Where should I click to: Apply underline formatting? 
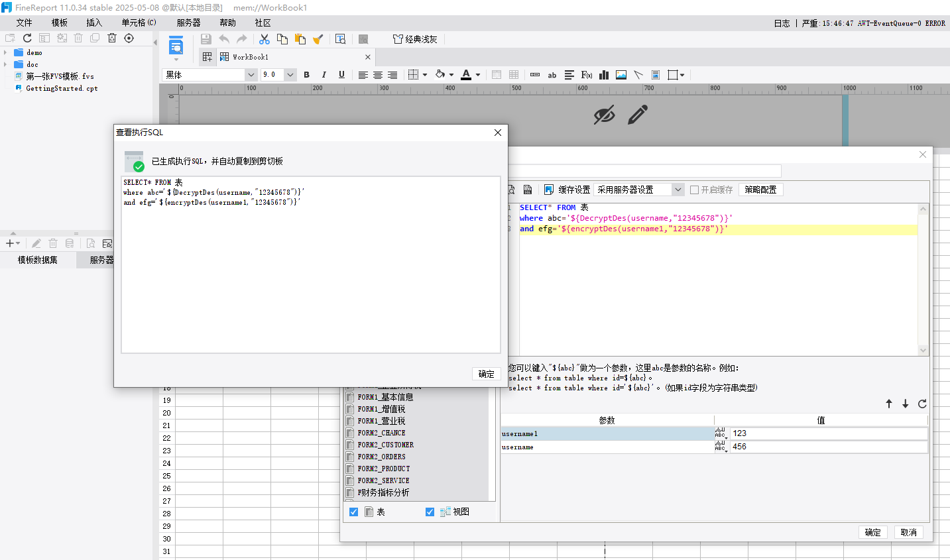(341, 75)
